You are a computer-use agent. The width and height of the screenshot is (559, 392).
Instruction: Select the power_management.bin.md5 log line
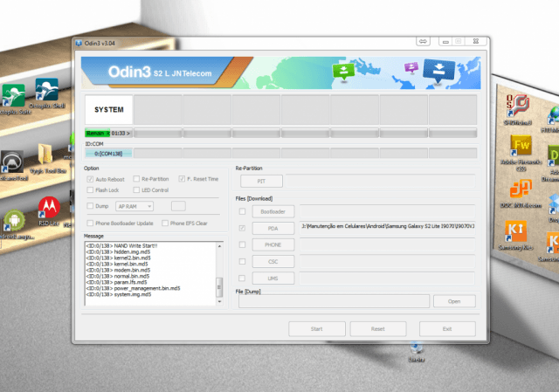coord(134,288)
